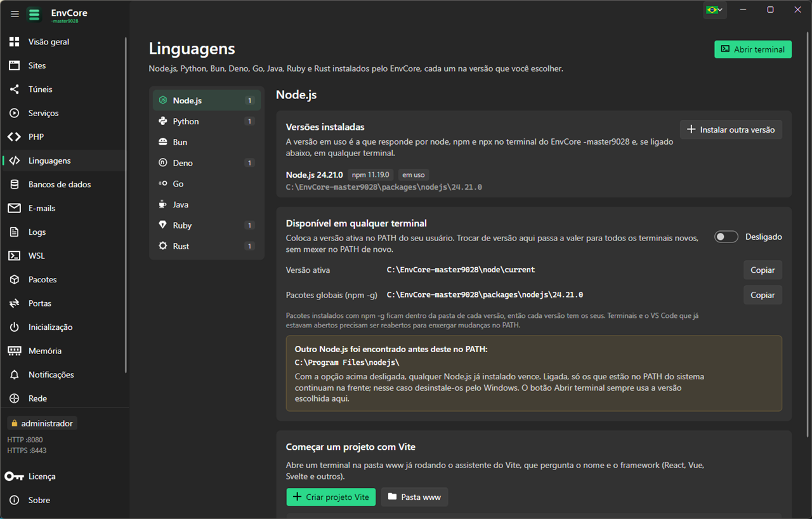Select the Deno language tab label
The height and width of the screenshot is (519, 812).
pyautogui.click(x=183, y=163)
